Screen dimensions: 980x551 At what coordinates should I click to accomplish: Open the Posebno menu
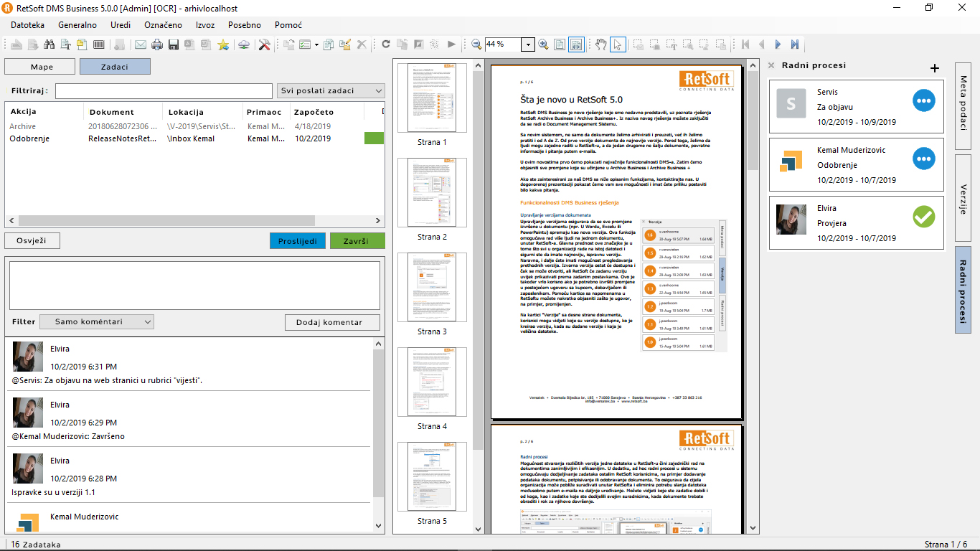(x=245, y=24)
